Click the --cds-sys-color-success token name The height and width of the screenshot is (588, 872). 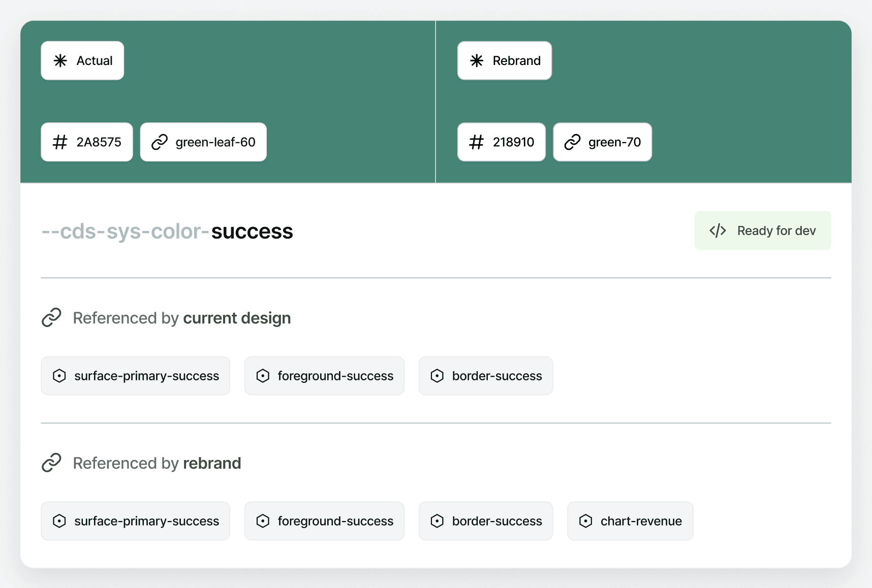point(167,232)
